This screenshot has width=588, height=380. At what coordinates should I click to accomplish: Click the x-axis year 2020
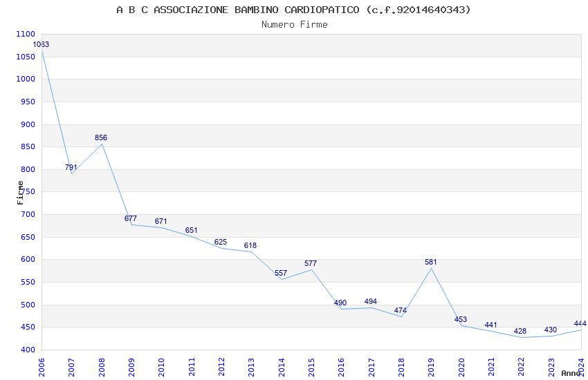coord(461,367)
